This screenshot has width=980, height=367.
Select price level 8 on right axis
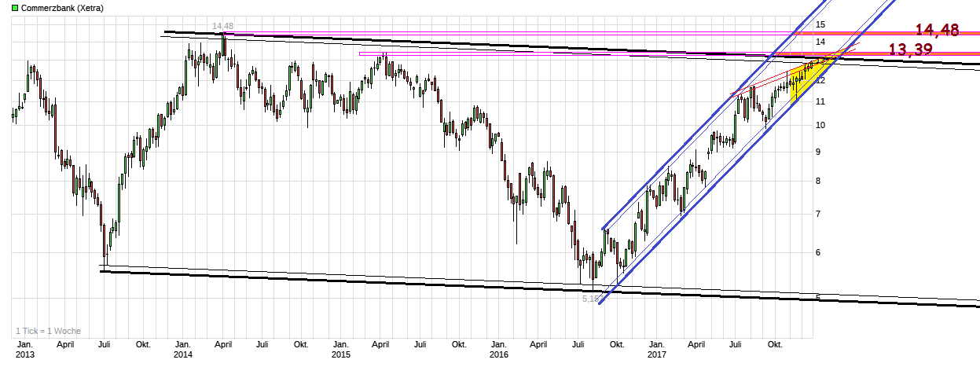817,181
